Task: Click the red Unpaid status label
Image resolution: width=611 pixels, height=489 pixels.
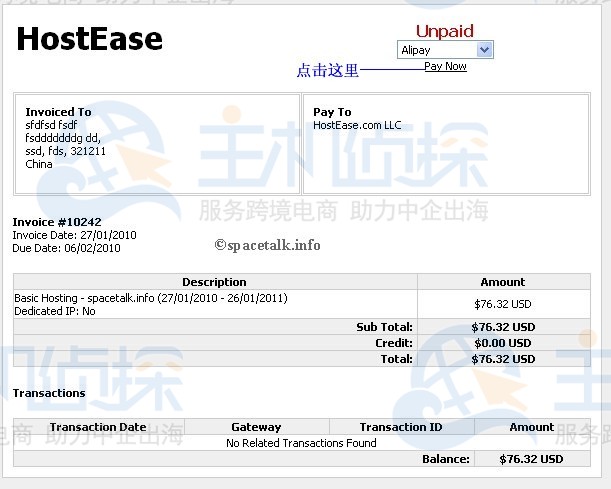Action: pos(444,31)
